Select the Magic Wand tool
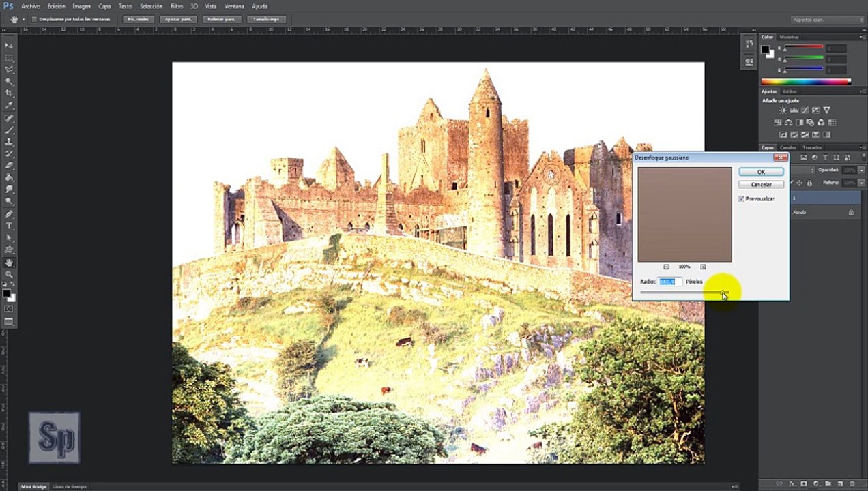This screenshot has height=491, width=868. point(10,82)
